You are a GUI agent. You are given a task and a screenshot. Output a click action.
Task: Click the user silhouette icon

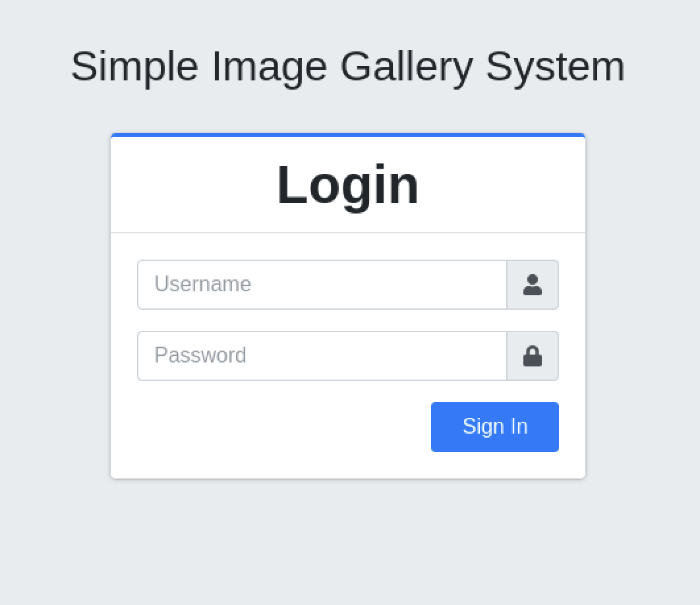click(x=533, y=285)
